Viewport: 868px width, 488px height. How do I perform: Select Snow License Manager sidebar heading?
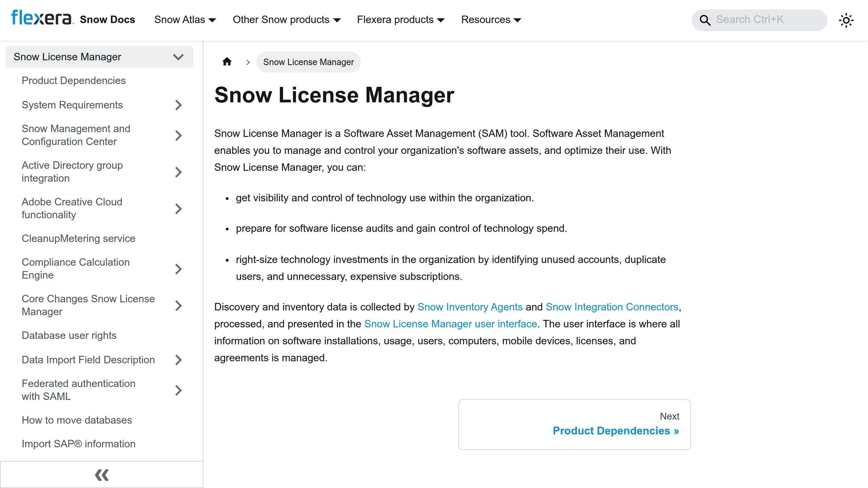tap(67, 57)
